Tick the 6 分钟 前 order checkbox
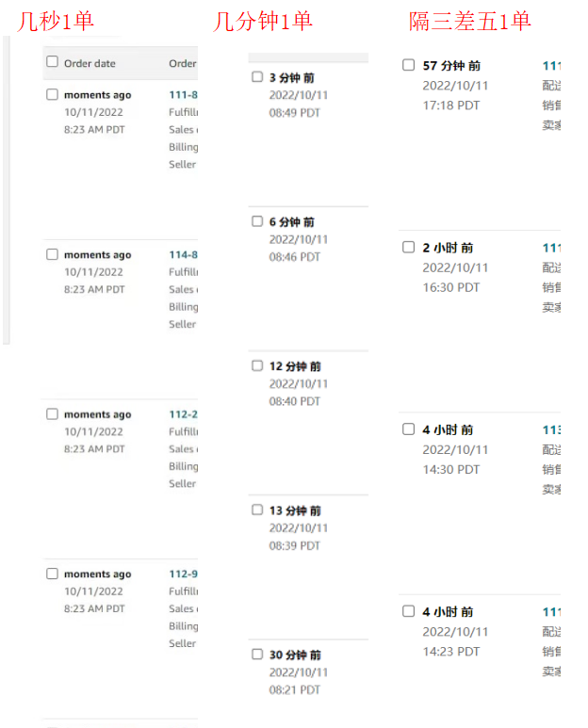588x728 pixels. click(257, 221)
